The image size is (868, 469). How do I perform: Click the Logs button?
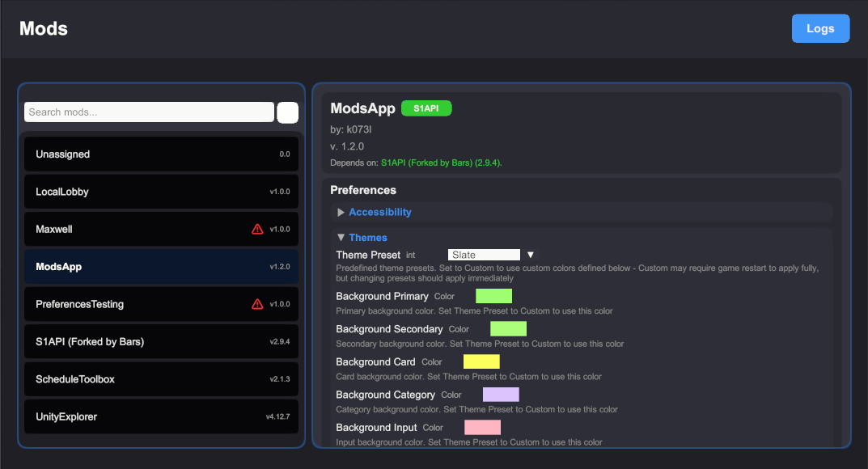click(x=820, y=28)
